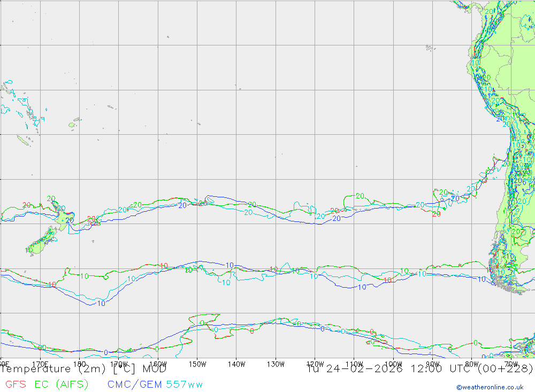Click New Zealand's North Island on the map

[64, 216]
